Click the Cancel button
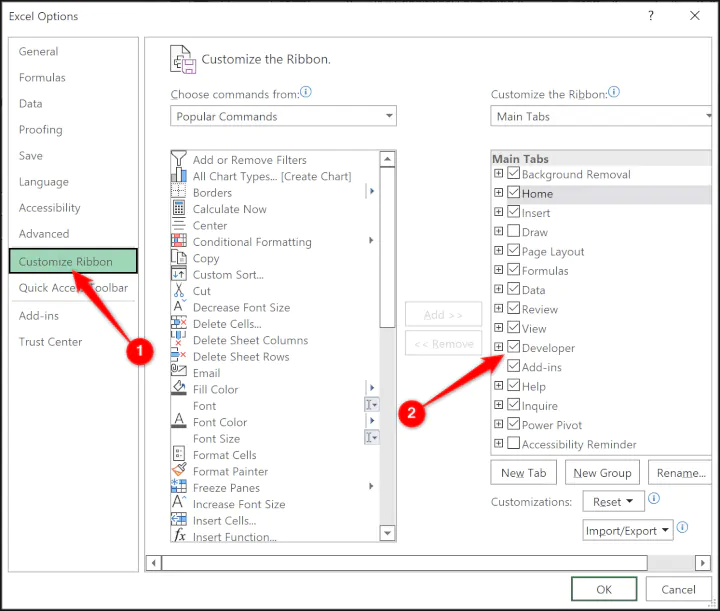 coord(678,589)
